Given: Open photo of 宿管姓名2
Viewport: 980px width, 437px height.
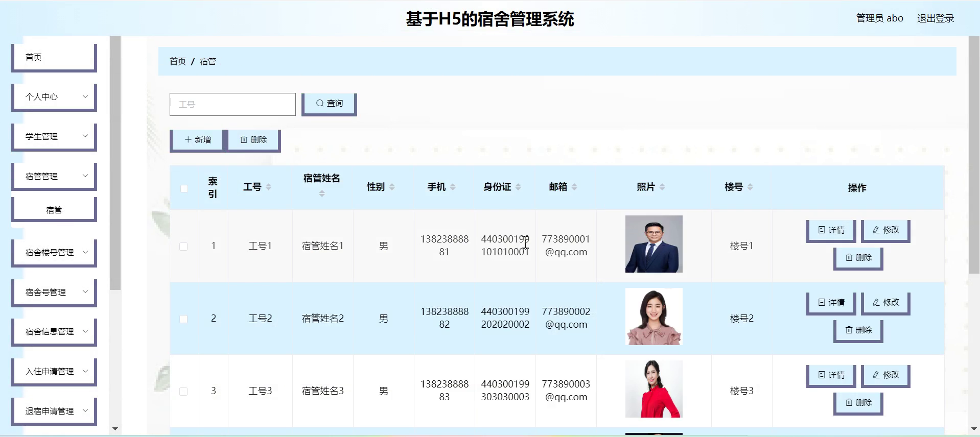Looking at the screenshot, I should click(x=654, y=317).
